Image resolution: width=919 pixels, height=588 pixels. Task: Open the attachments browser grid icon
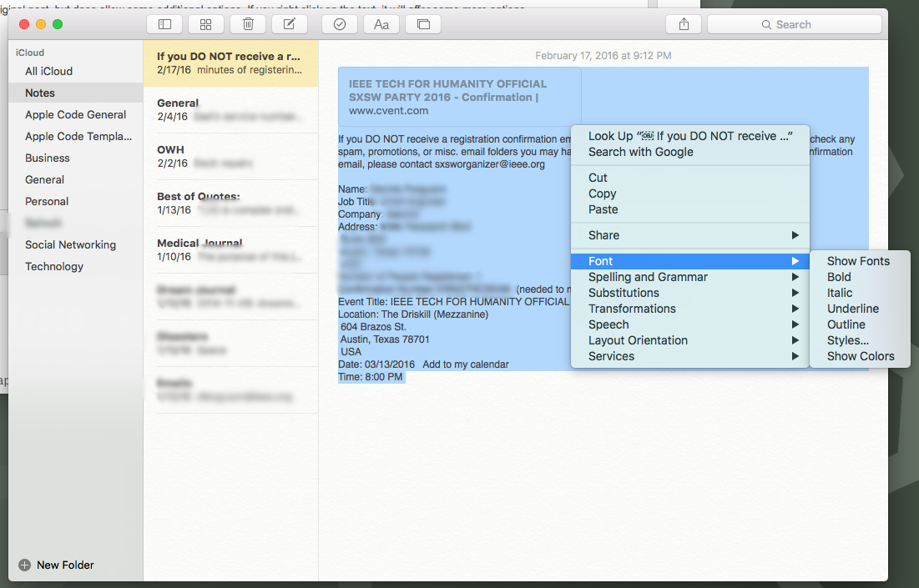click(205, 24)
